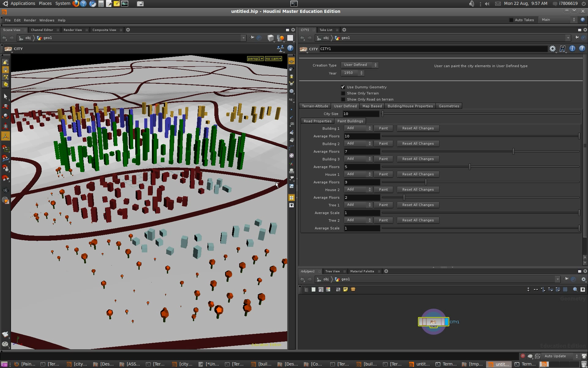Image resolution: width=588 pixels, height=368 pixels.
Task: Click the display options eye icon
Action: pyautogui.click(x=291, y=205)
